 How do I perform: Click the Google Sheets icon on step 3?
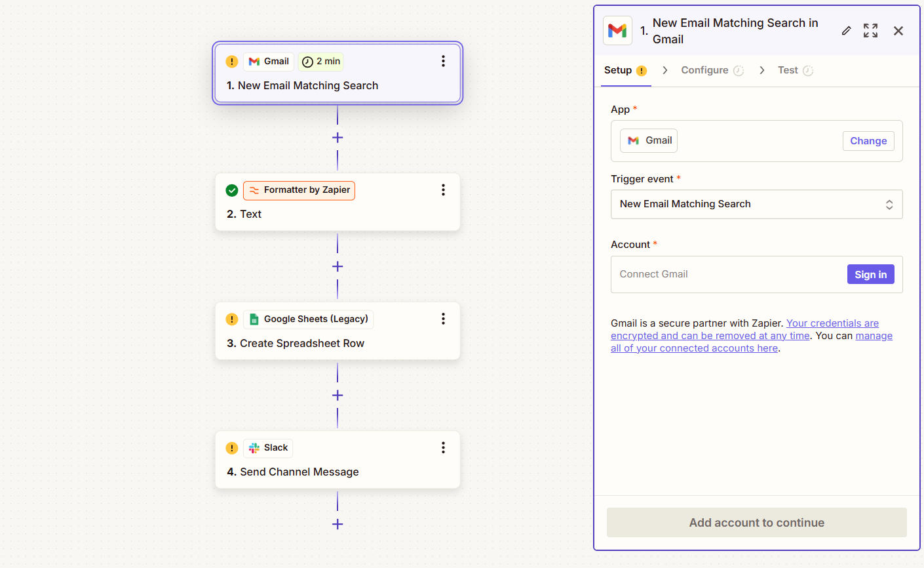(x=254, y=319)
